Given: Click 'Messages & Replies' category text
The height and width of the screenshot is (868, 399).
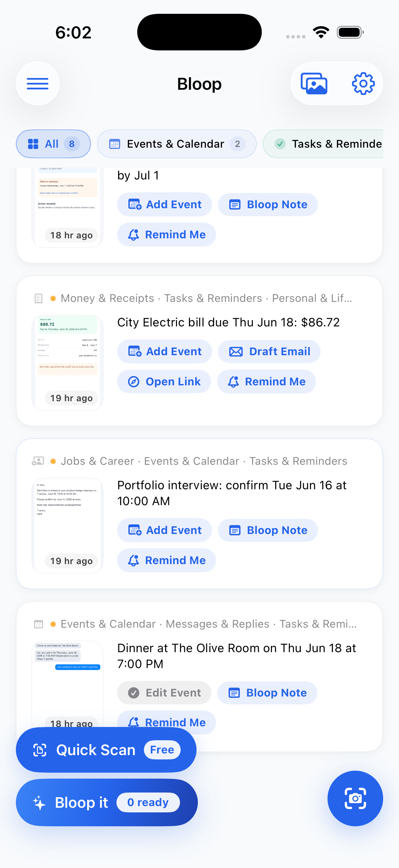Looking at the screenshot, I should pos(217,624).
